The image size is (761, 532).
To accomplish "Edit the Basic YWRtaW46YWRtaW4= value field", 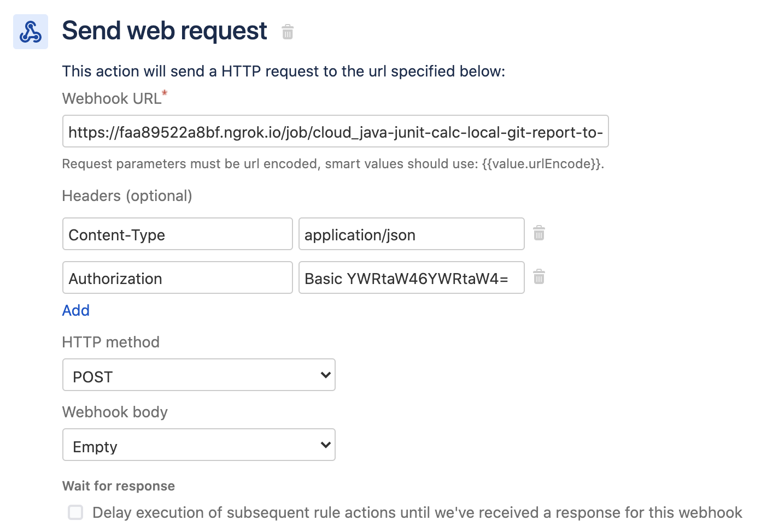I will click(x=412, y=277).
